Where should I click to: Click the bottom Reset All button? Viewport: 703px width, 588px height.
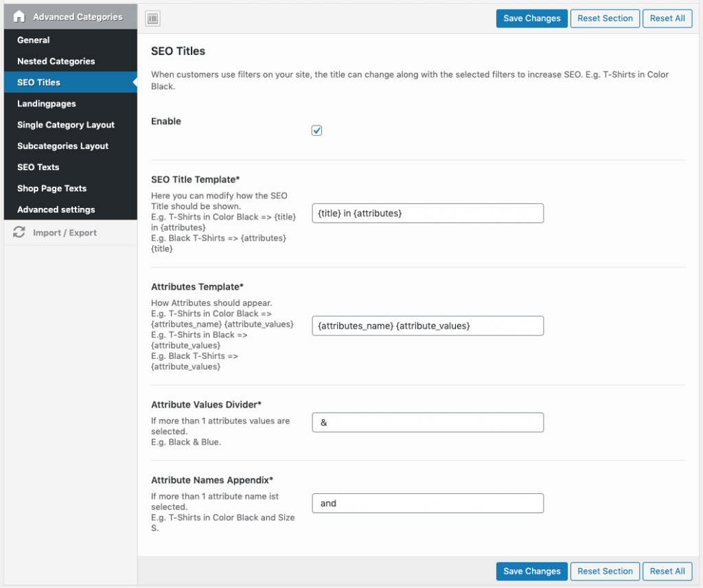667,571
